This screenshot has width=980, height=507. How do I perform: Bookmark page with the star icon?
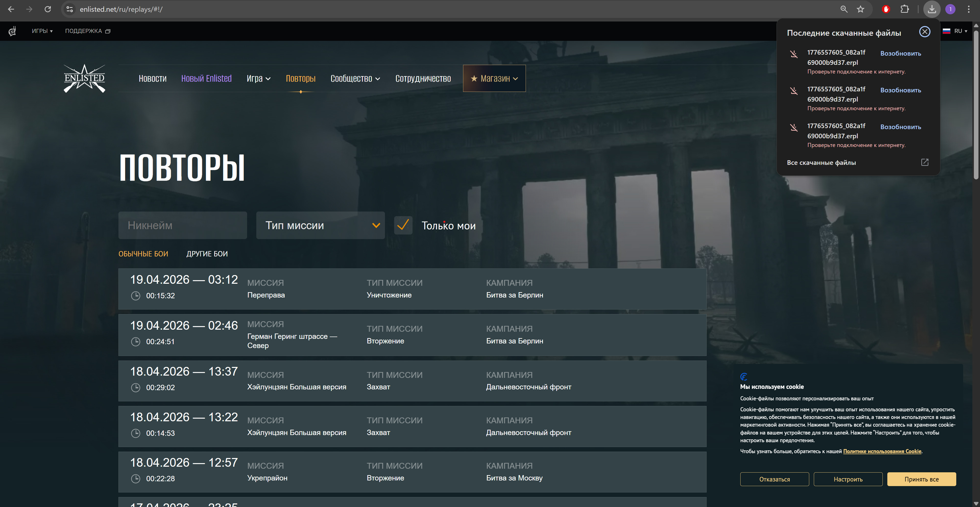pyautogui.click(x=861, y=9)
